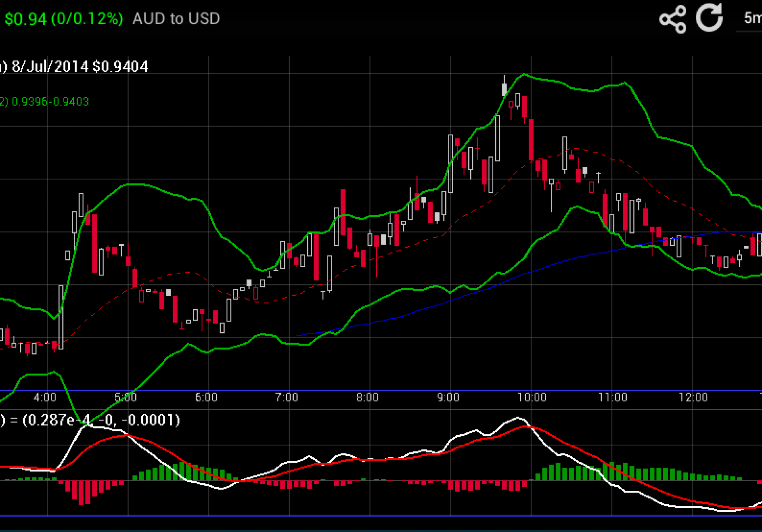Open the 5m interval dropdown
762x532 pixels.
751,18
